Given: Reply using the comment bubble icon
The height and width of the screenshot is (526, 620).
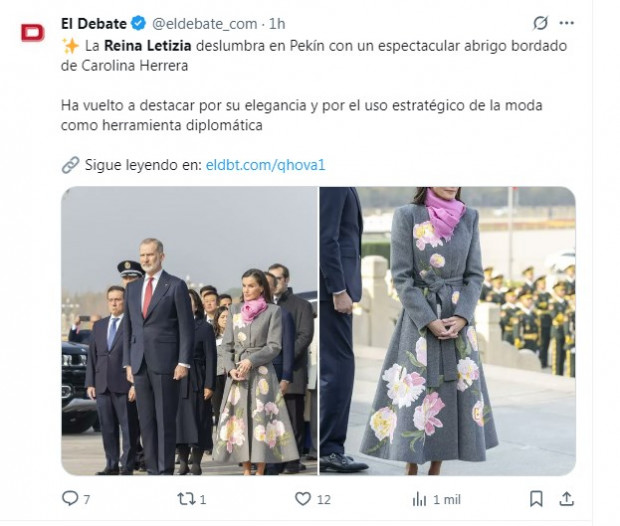Looking at the screenshot, I should pos(70,498).
